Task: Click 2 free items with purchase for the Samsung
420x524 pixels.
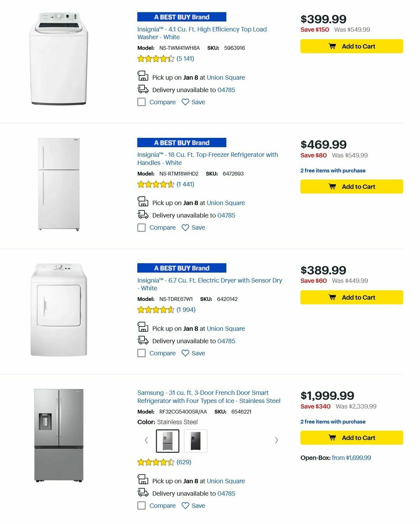Action: coord(332,422)
